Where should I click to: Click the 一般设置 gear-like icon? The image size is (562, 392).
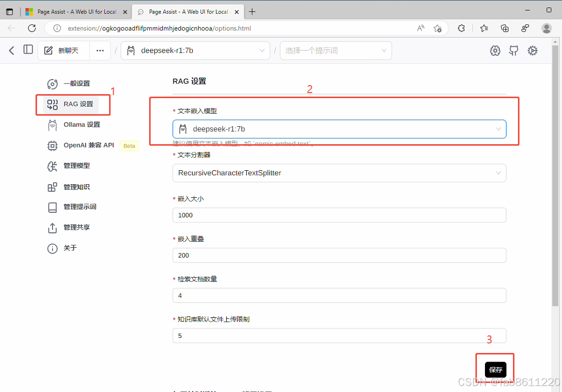53,84
